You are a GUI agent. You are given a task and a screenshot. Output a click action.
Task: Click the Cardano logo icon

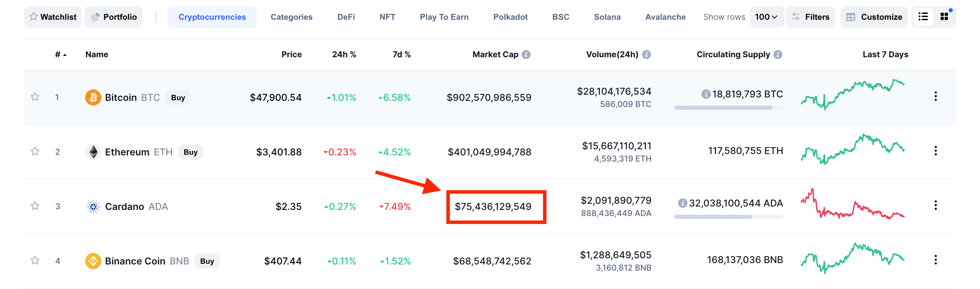click(93, 206)
